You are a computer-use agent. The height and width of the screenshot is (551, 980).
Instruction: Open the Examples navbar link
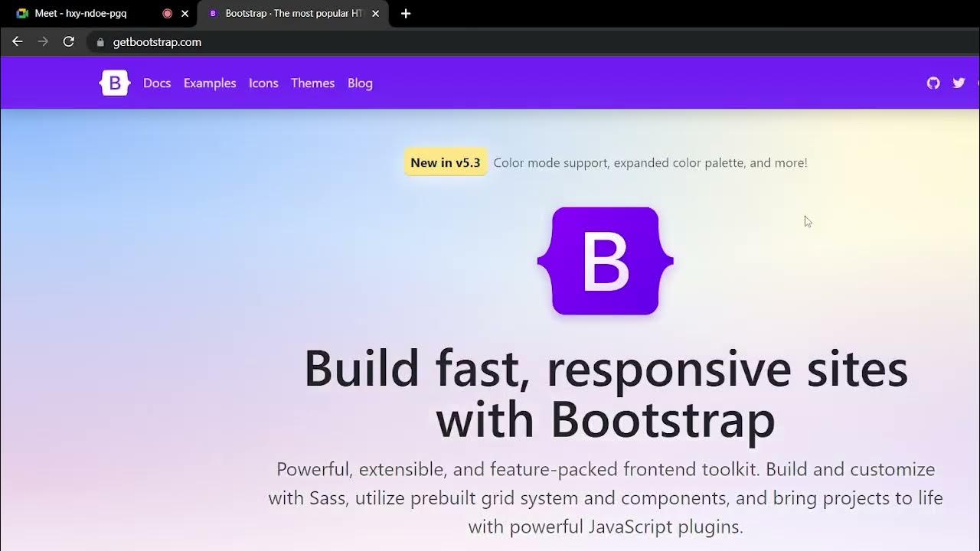(210, 83)
